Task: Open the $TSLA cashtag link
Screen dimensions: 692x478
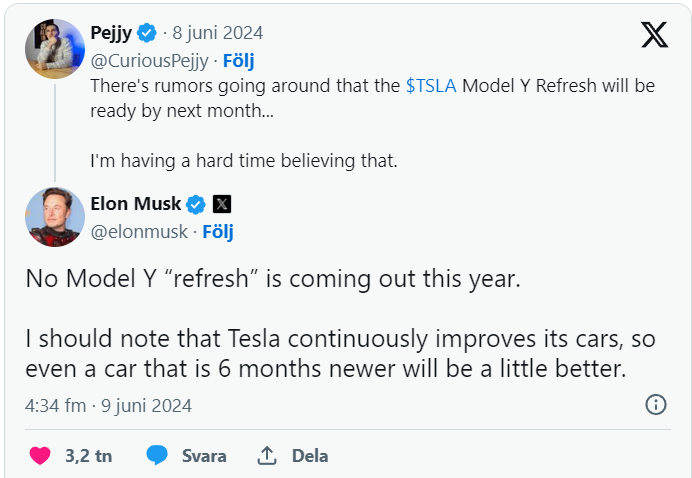Action: coord(431,86)
